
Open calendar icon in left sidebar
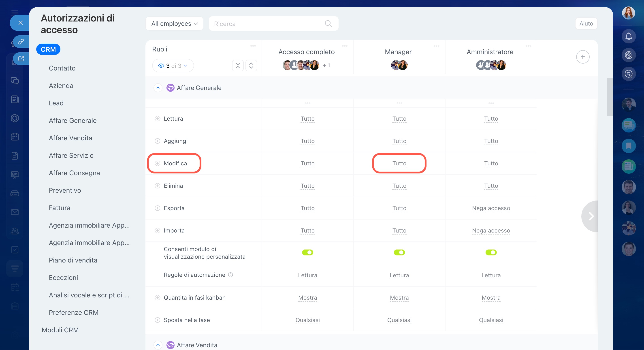[15, 137]
